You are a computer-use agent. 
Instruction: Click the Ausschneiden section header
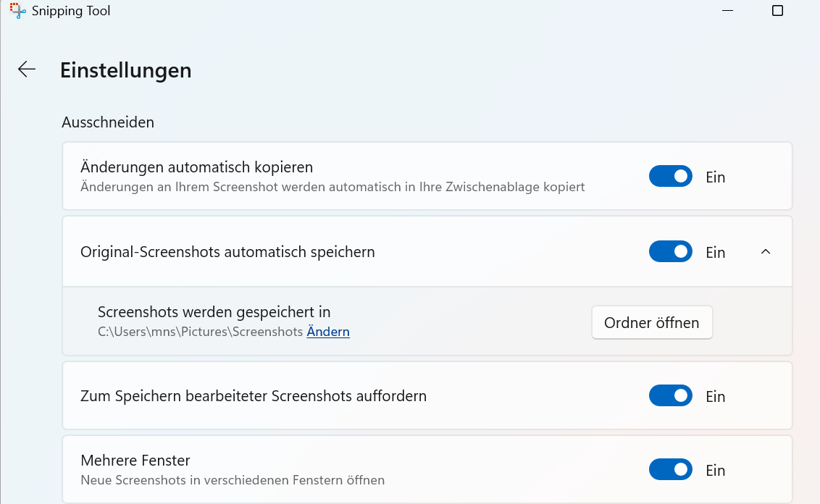point(108,122)
